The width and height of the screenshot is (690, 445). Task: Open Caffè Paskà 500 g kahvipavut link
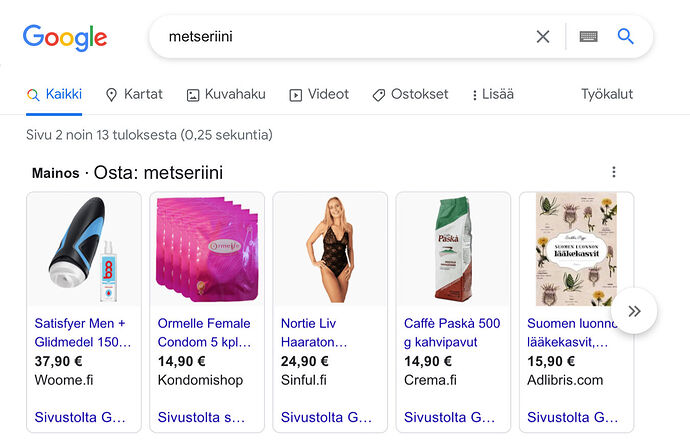click(453, 332)
